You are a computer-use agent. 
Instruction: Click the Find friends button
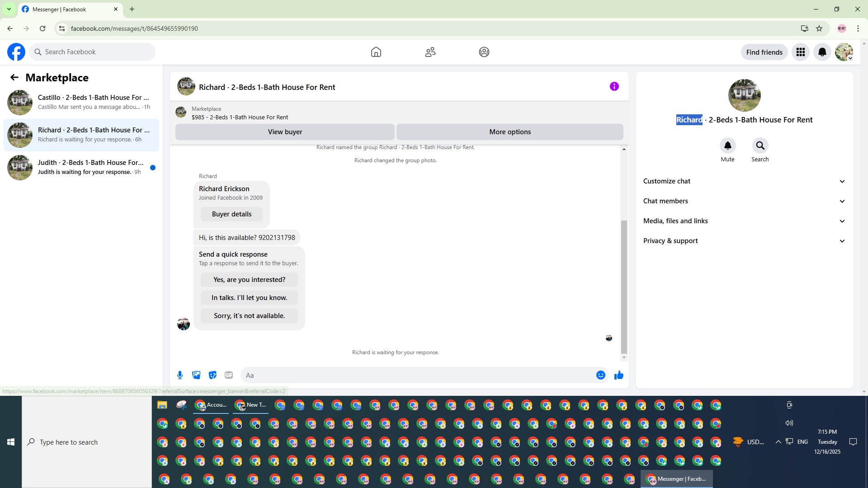[x=764, y=52]
